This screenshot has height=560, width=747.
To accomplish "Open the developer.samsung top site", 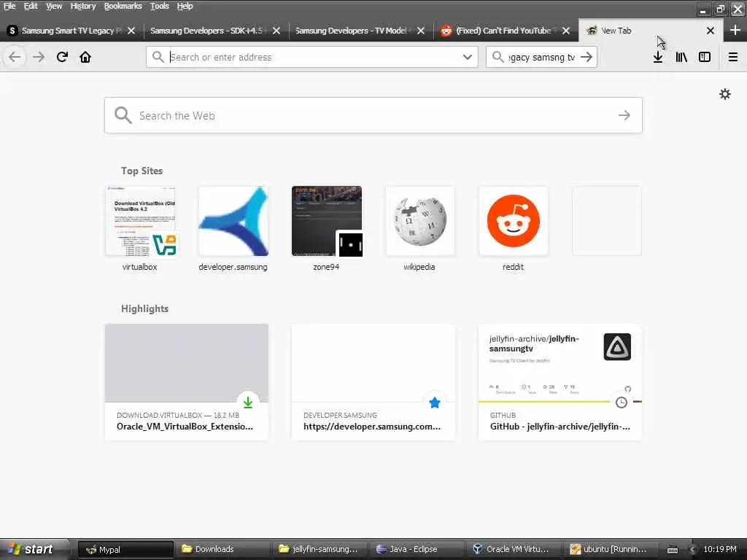I will coord(233,228).
